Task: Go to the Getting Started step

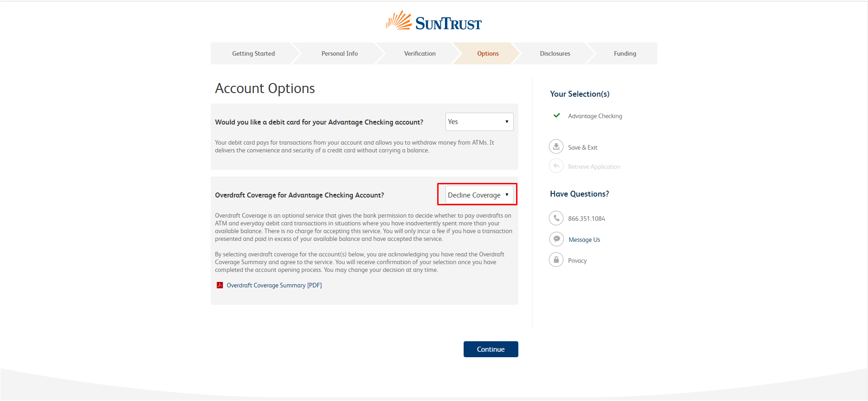Action: 253,53
